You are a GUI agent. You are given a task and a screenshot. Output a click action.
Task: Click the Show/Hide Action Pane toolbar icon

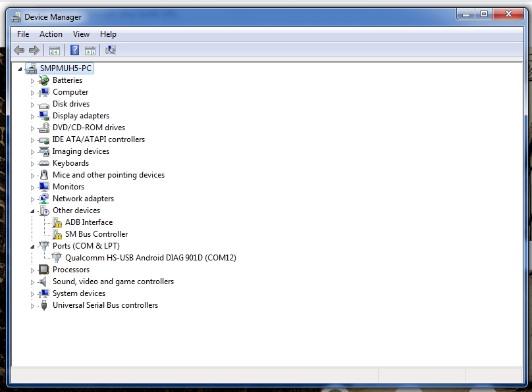pyautogui.click(x=89, y=49)
